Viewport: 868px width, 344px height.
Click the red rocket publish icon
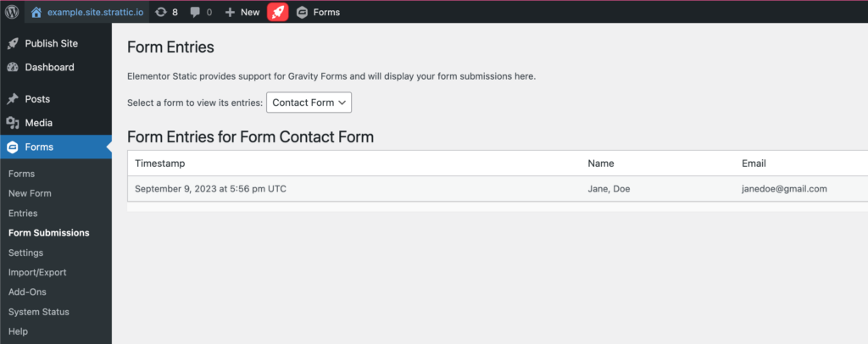(278, 12)
